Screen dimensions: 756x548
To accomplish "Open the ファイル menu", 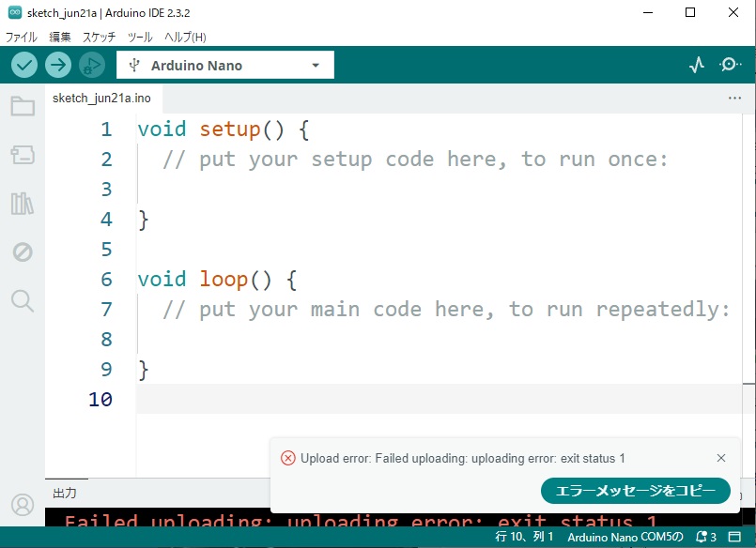I will (x=22, y=38).
